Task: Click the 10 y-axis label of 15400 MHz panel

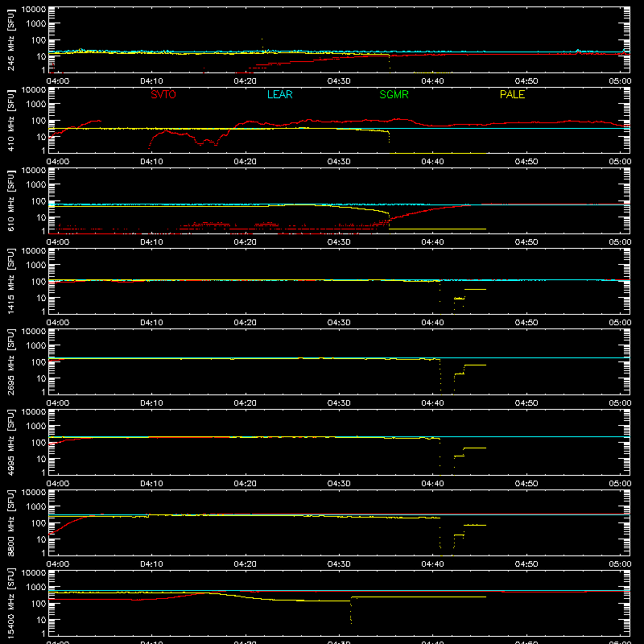Action: click(x=41, y=620)
